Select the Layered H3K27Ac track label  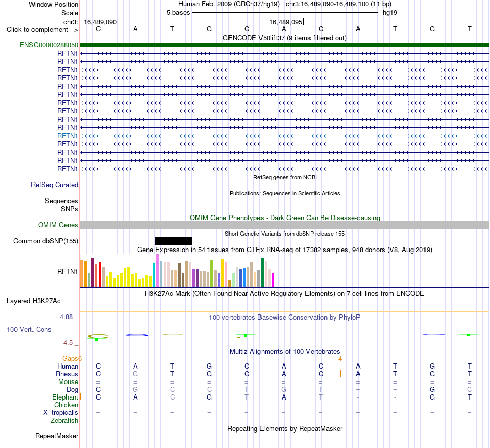tap(34, 301)
